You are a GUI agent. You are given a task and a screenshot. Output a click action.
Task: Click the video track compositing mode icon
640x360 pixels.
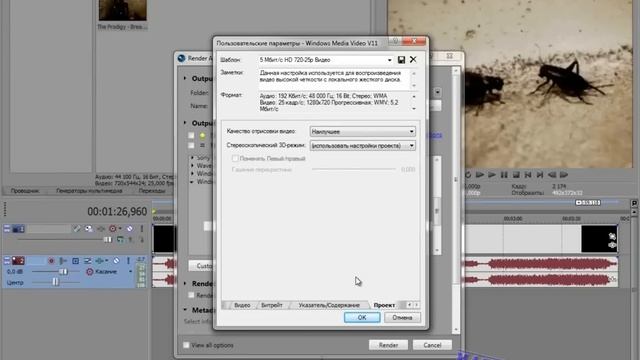pos(120,240)
